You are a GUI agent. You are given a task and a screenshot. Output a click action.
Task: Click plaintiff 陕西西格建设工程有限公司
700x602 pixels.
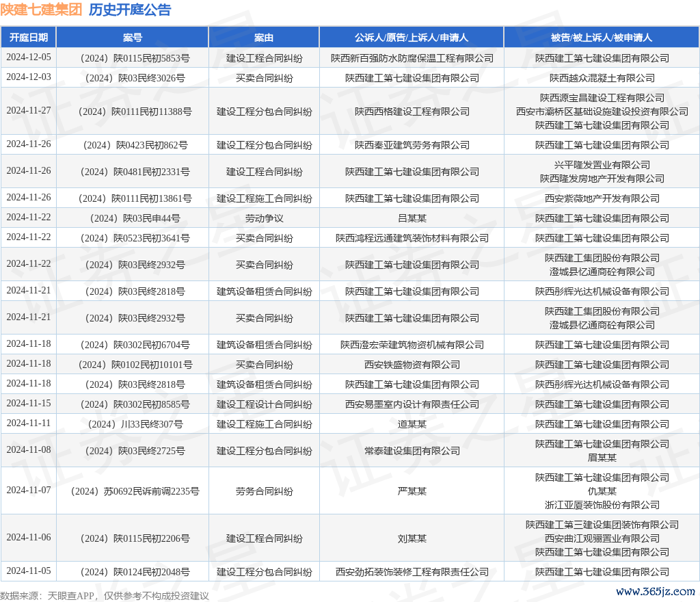pyautogui.click(x=412, y=112)
